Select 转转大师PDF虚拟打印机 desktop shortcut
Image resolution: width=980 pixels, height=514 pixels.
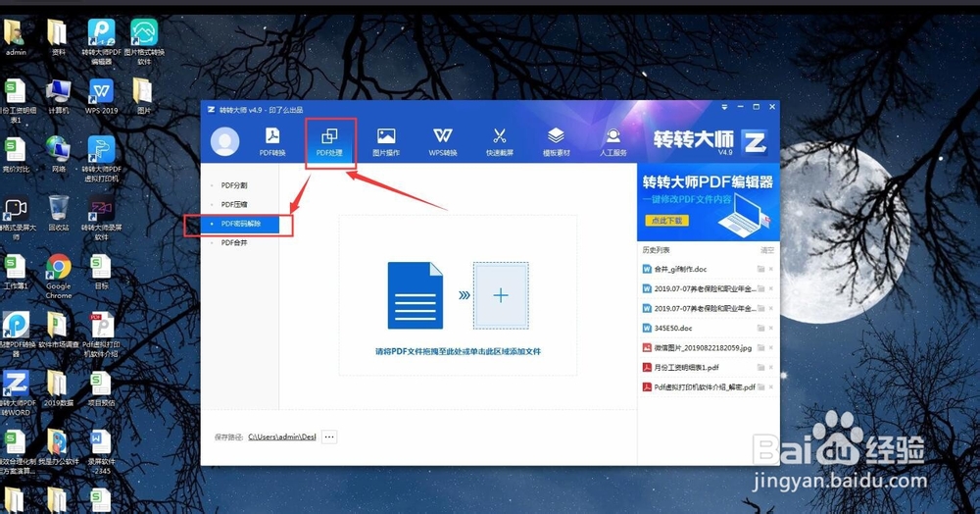(101, 159)
